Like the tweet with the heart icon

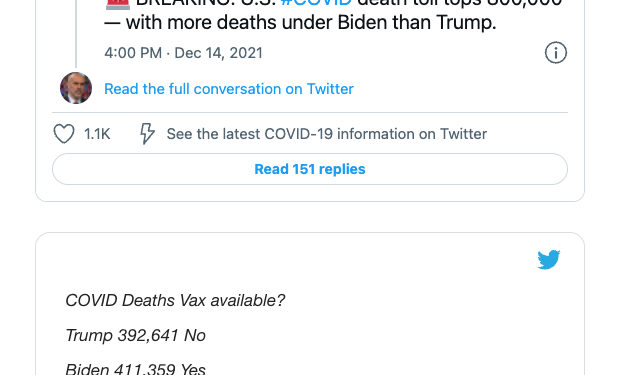pyautogui.click(x=64, y=134)
